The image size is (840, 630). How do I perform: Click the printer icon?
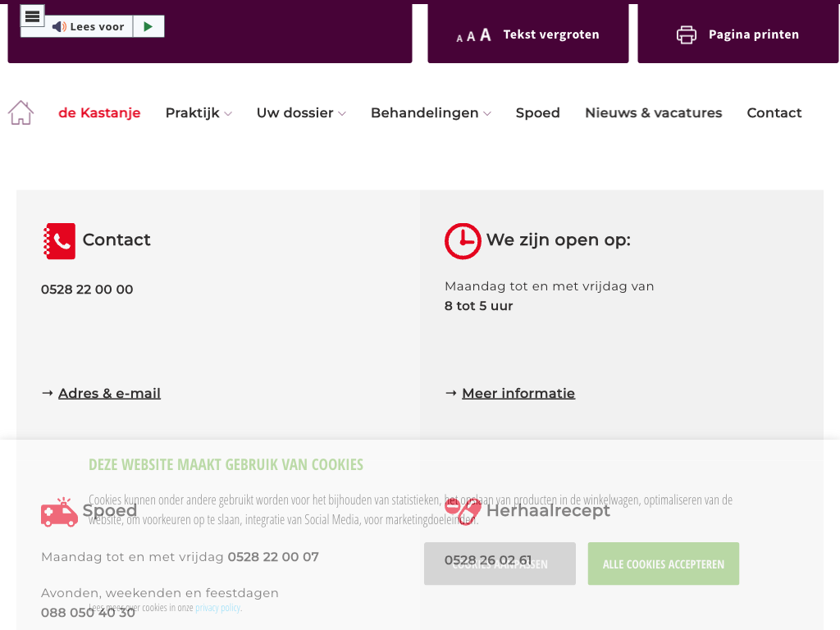pyautogui.click(x=686, y=34)
